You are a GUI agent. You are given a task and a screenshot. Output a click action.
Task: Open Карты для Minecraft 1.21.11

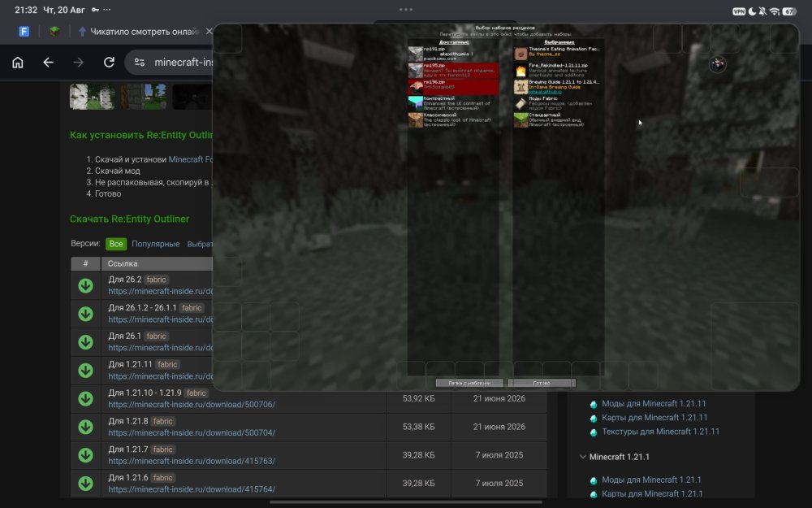point(654,417)
